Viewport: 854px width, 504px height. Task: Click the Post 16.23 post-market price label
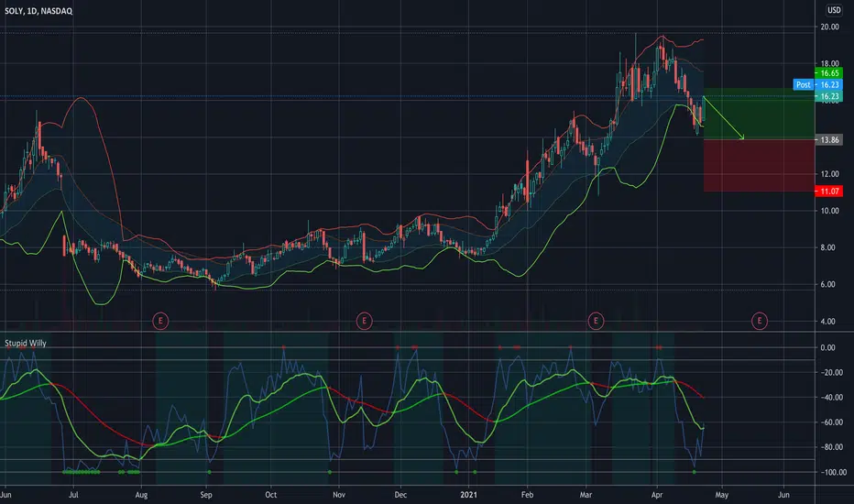tap(817, 84)
